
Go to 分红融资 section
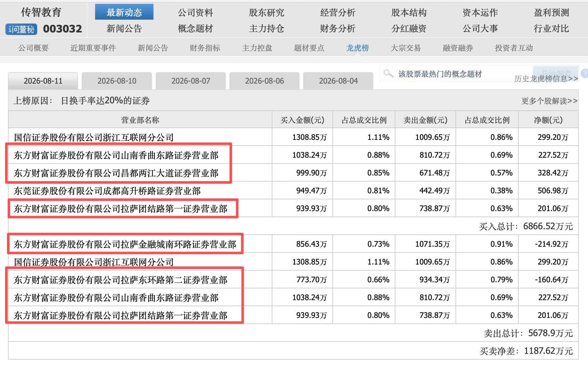(409, 29)
